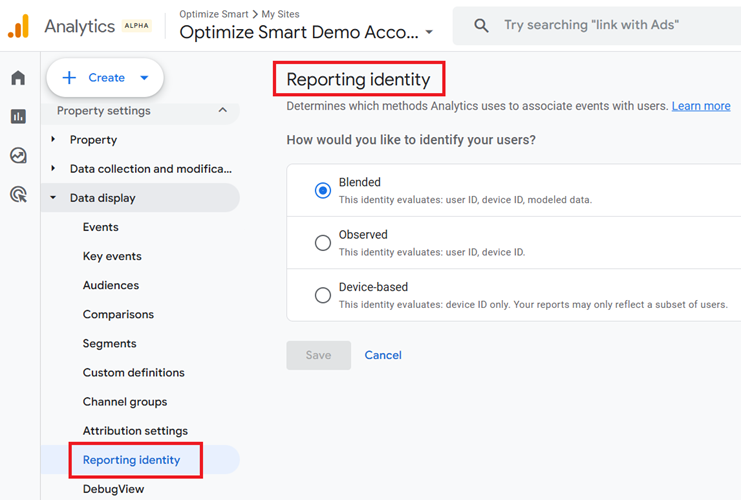
Task: Open the Advertising icon in sidebar
Action: pos(18,194)
